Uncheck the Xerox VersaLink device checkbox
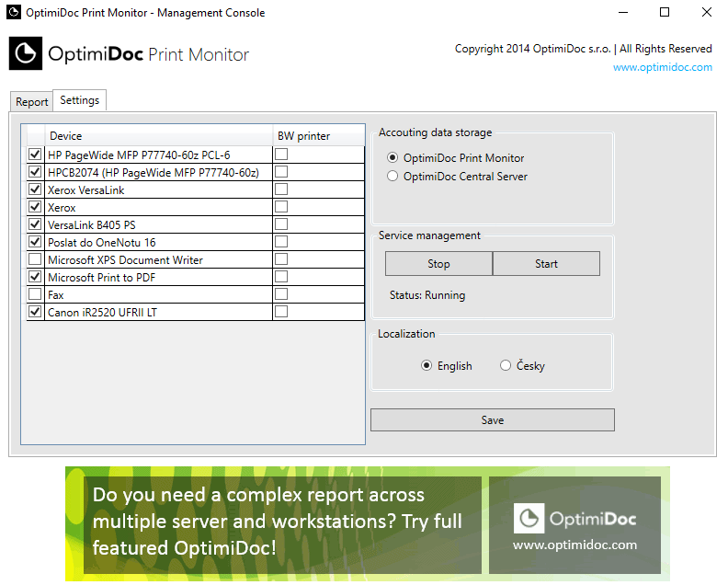Image resolution: width=728 pixels, height=585 pixels. pyautogui.click(x=35, y=189)
